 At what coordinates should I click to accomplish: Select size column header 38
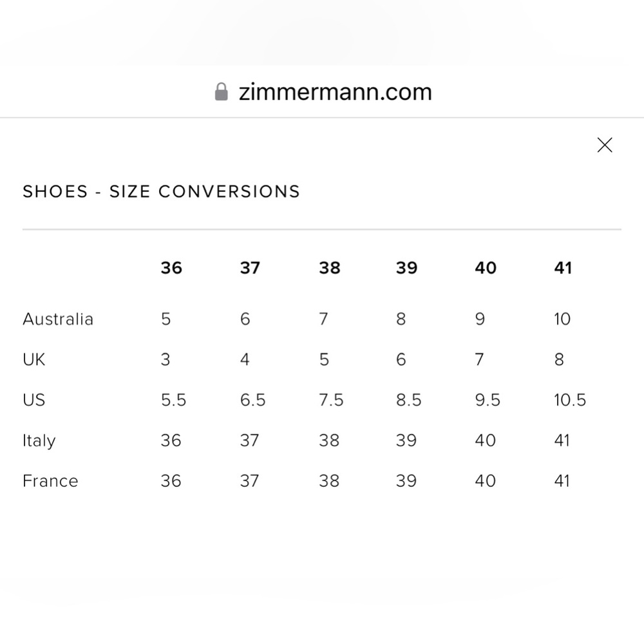point(329,268)
